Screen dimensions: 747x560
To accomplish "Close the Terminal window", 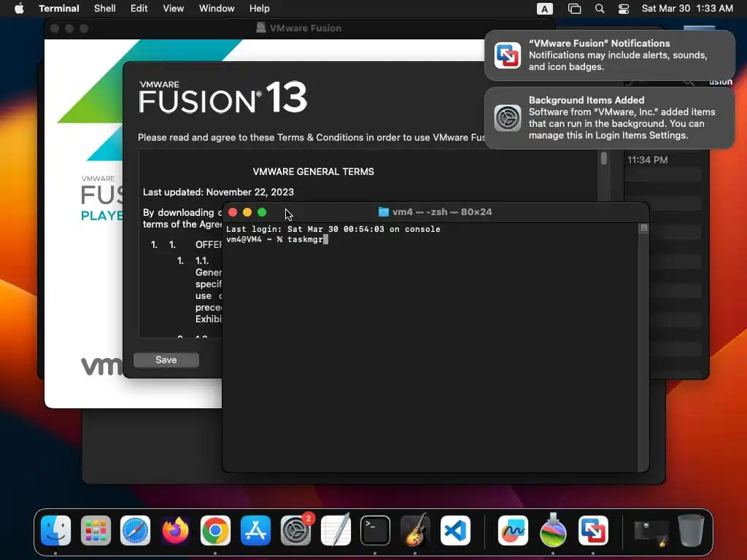I will click(233, 212).
